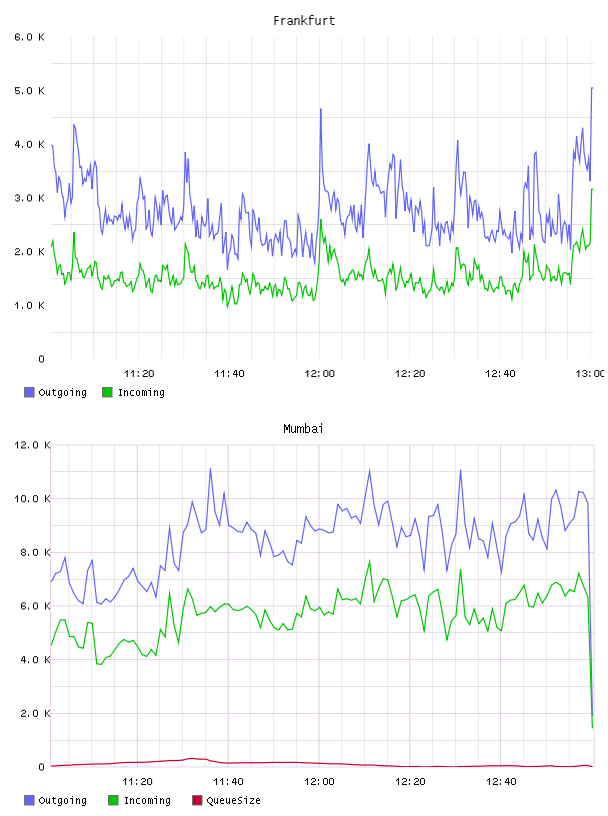
Task: Click the 11:20 time label in Frankfurt chart
Action: 139,374
